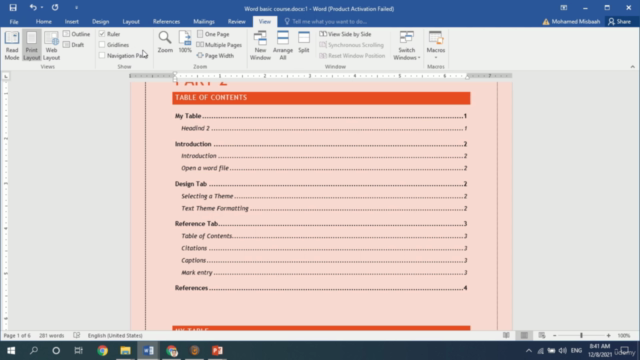Click the English (United States) language indicator

coord(115,336)
